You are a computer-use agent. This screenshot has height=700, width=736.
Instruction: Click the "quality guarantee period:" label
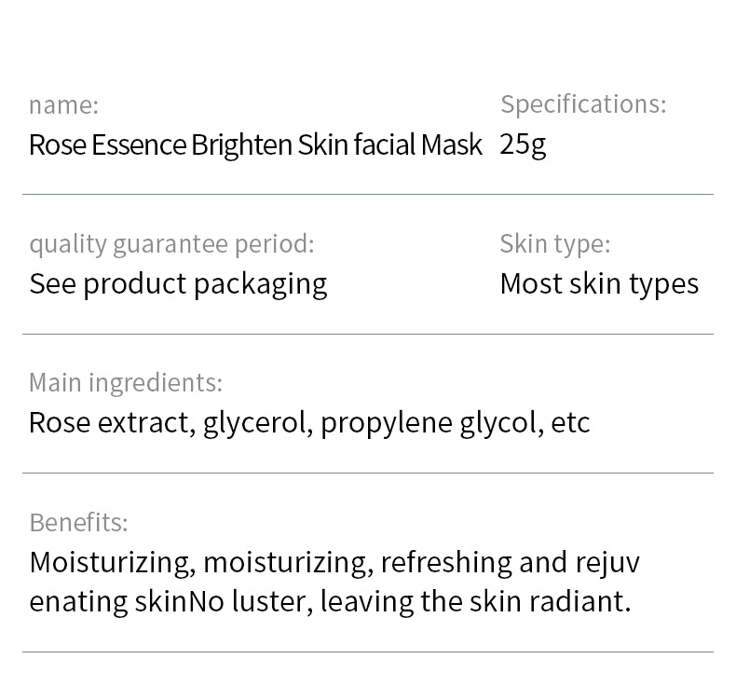pyautogui.click(x=171, y=244)
